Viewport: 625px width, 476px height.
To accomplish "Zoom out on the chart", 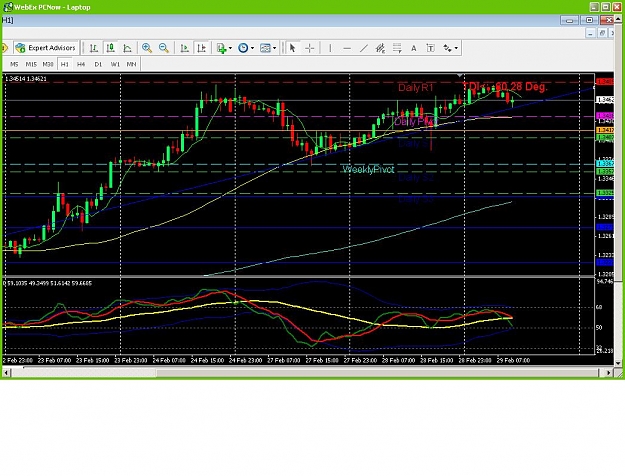I will click(x=163, y=48).
